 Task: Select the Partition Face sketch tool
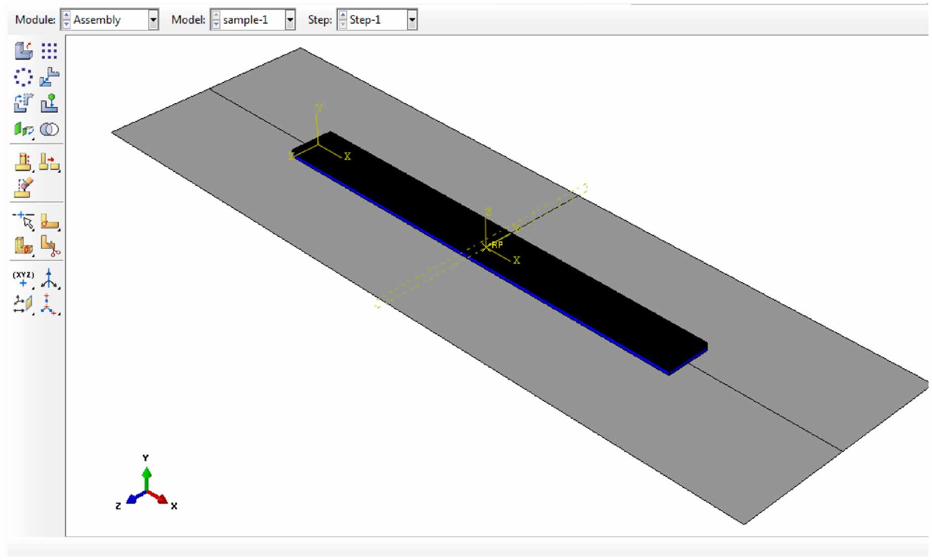[49, 221]
